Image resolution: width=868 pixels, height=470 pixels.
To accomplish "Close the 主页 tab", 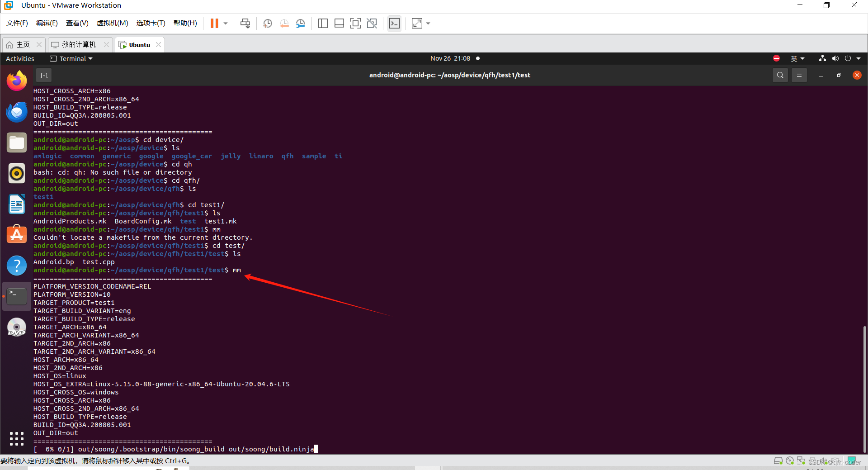I will (39, 44).
